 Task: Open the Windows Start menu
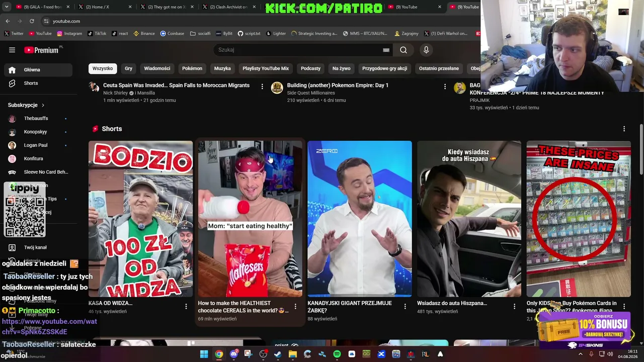tap(204, 354)
